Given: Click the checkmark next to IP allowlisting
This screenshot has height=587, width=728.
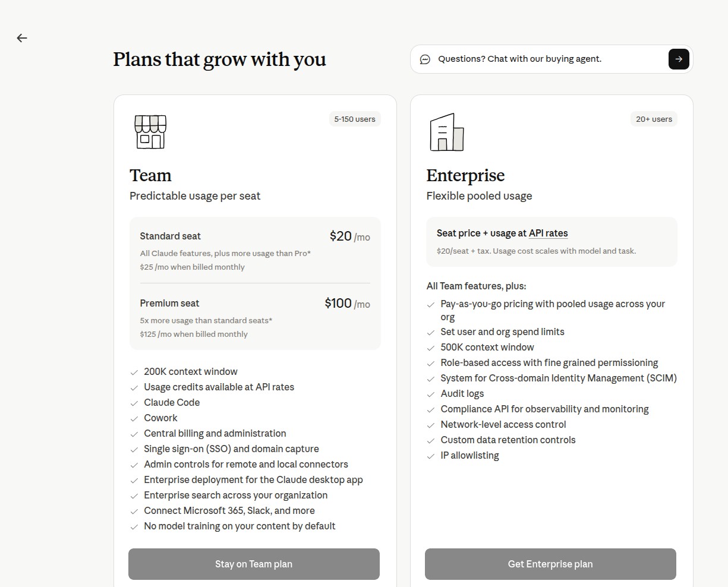Looking at the screenshot, I should [x=431, y=456].
